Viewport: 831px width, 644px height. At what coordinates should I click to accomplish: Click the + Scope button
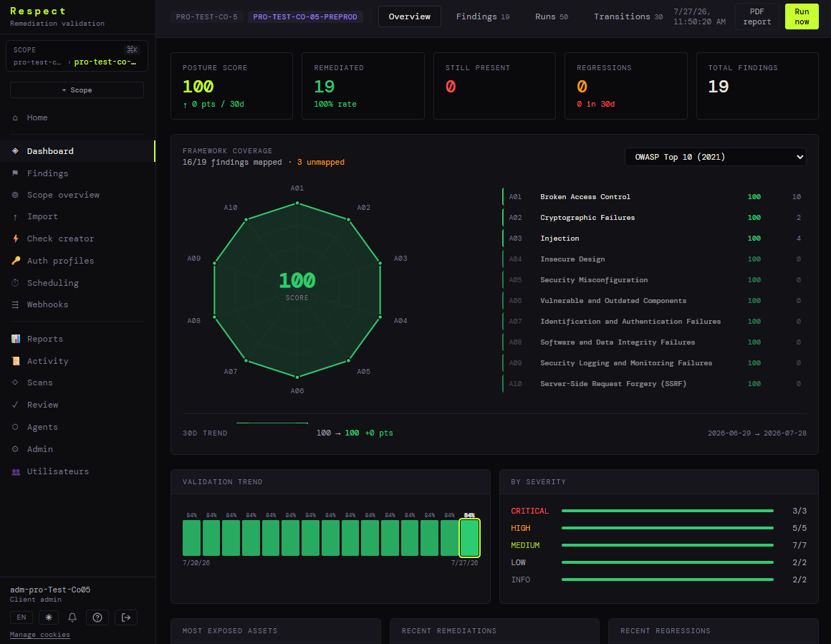77,90
